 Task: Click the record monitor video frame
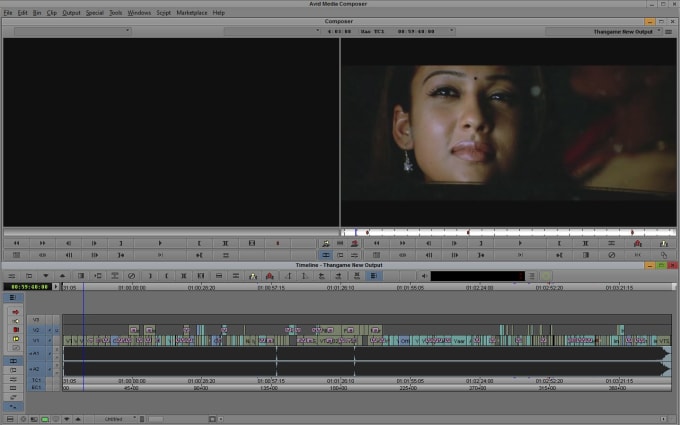tap(508, 132)
